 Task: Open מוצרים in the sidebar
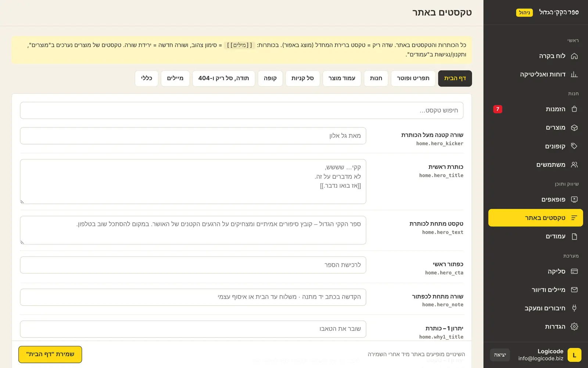[x=536, y=128]
